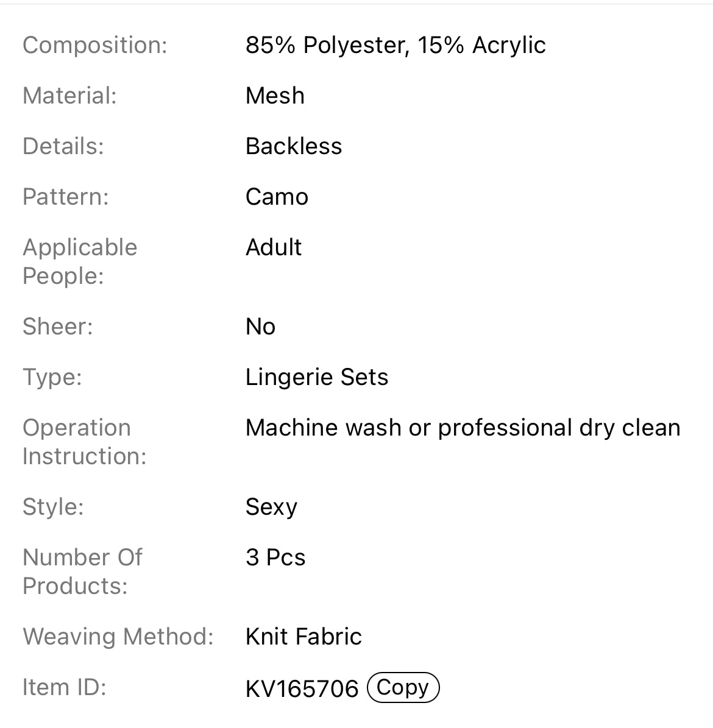The image size is (713, 728).
Task: Click the item ID value KV165706
Action: pos(302,688)
